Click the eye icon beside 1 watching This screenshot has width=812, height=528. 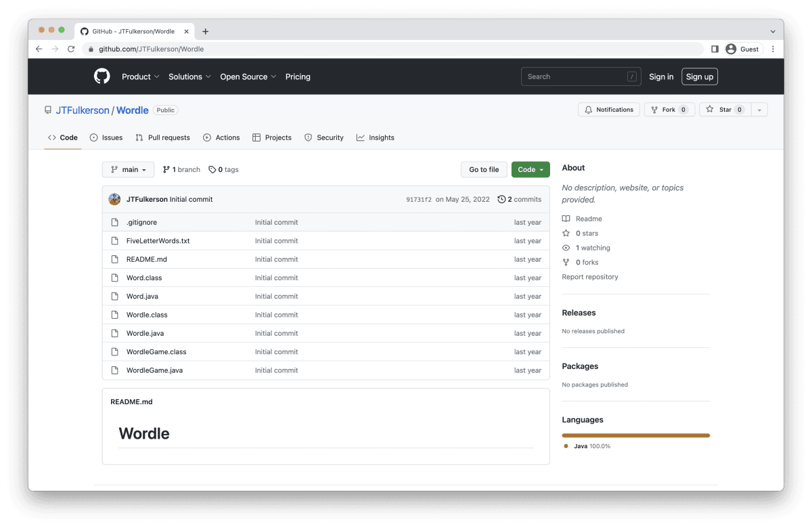566,248
